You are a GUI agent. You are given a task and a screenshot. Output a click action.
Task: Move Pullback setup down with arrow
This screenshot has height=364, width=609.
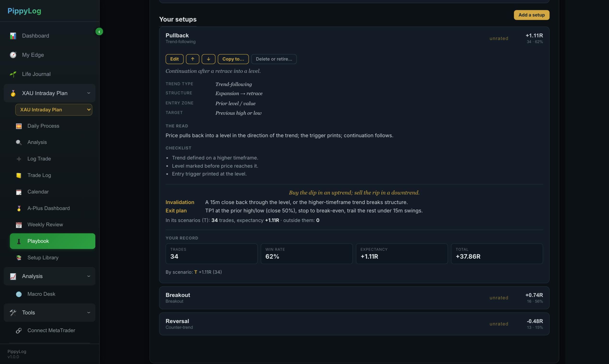point(209,59)
